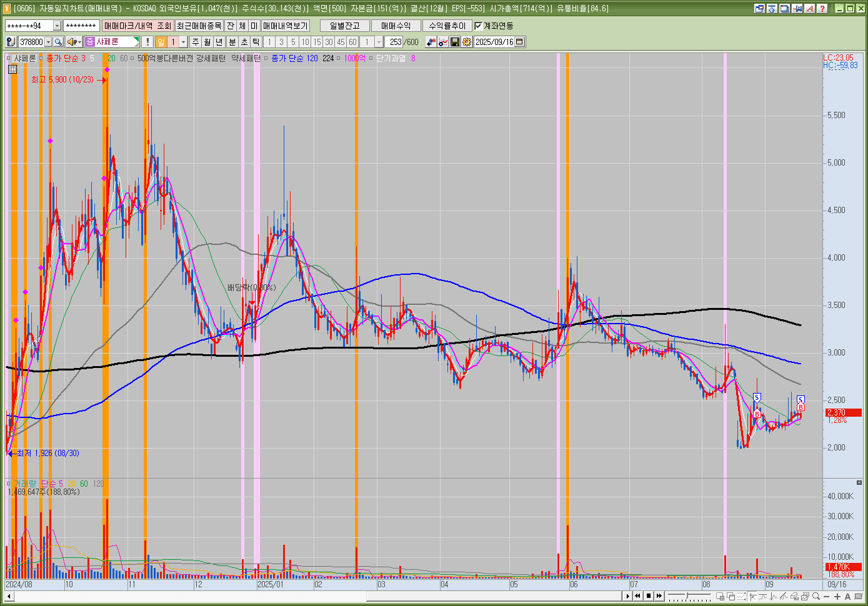Click the magnifier search icon beside stock code 378800
This screenshot has width=868, height=606.
pyautogui.click(x=58, y=42)
